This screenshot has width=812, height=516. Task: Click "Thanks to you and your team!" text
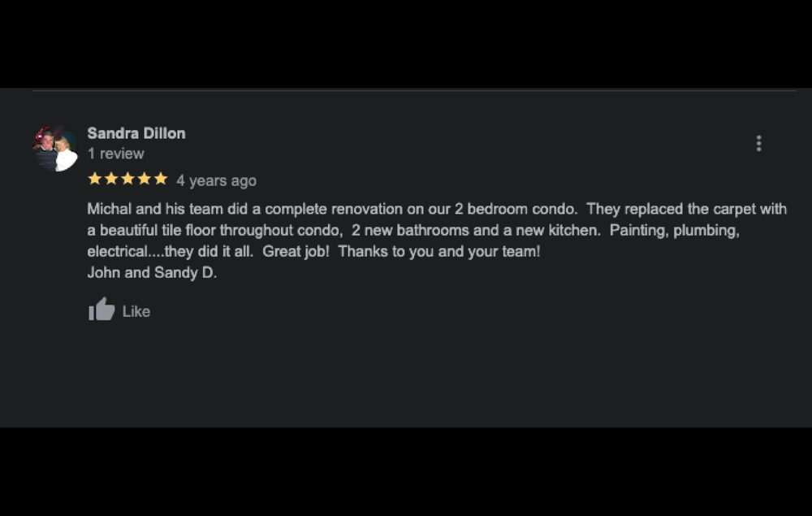438,251
